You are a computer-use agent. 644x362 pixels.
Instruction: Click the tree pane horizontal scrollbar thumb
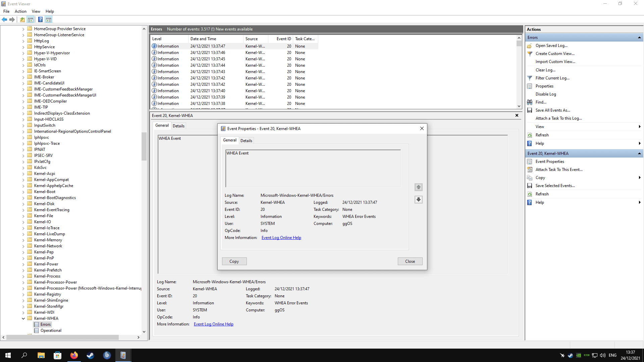[62, 337]
